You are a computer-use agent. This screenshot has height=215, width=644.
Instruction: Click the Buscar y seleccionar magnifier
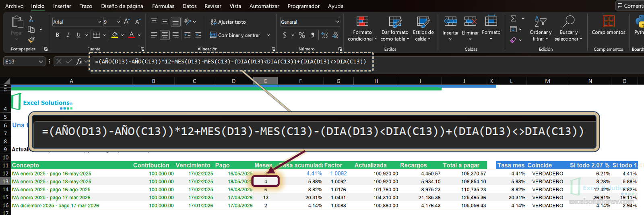568,21
